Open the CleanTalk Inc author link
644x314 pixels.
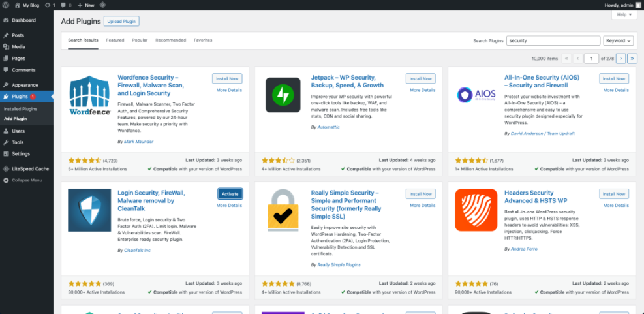pyautogui.click(x=137, y=250)
